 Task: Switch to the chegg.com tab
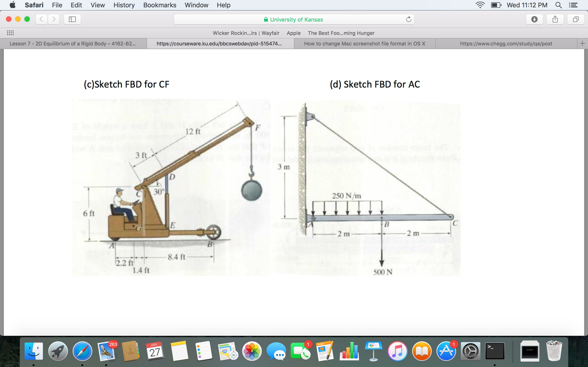point(506,43)
